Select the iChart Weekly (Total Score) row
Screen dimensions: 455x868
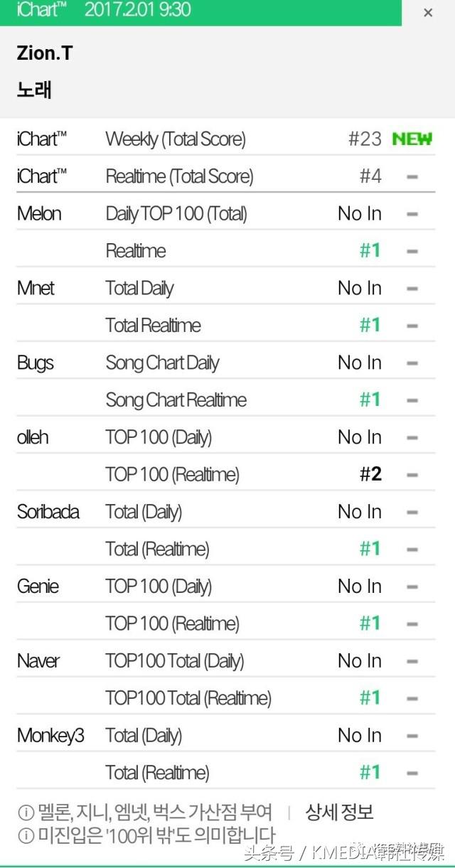[x=176, y=139]
